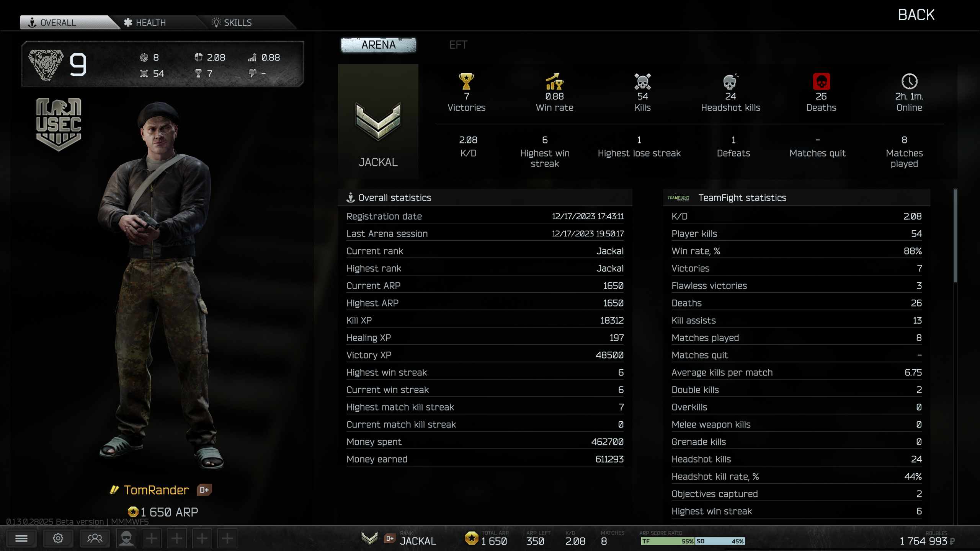Click the Average kills per match row
The height and width of the screenshot is (551, 980).
click(x=797, y=372)
